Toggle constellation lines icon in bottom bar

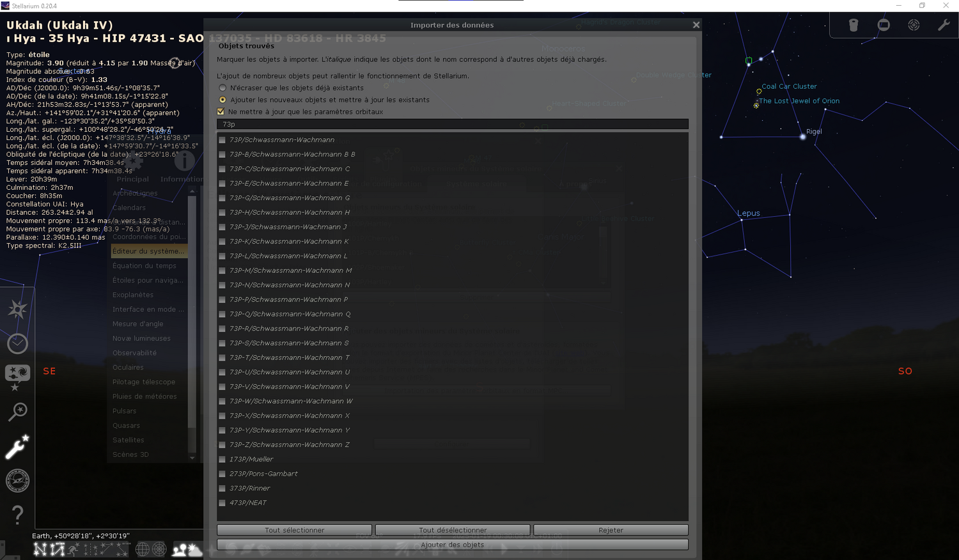coord(40,549)
